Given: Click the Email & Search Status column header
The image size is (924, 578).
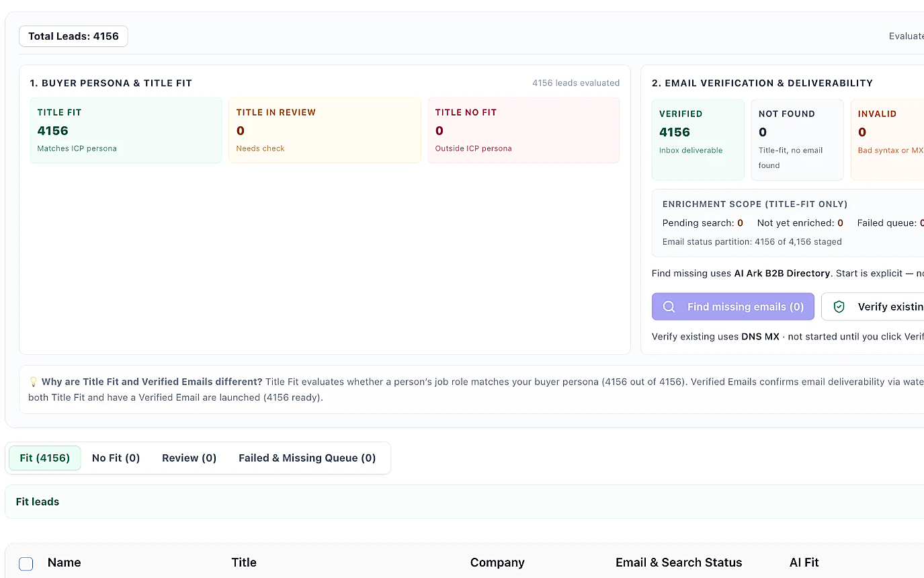Looking at the screenshot, I should (679, 563).
